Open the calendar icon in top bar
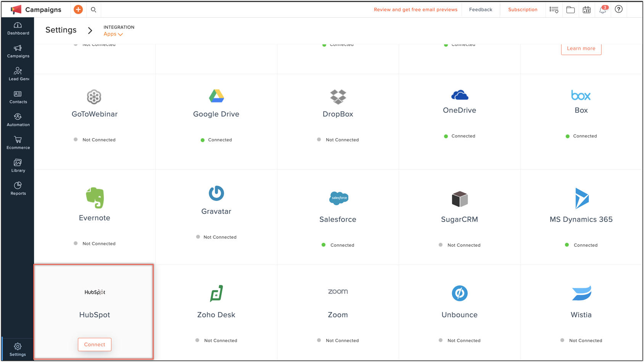 [x=587, y=10]
